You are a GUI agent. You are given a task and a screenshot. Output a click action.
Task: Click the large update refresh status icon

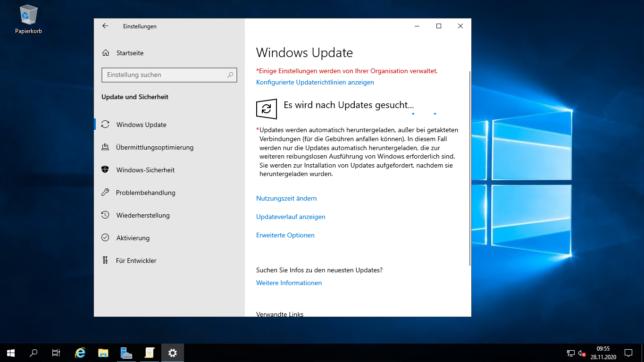click(x=266, y=109)
